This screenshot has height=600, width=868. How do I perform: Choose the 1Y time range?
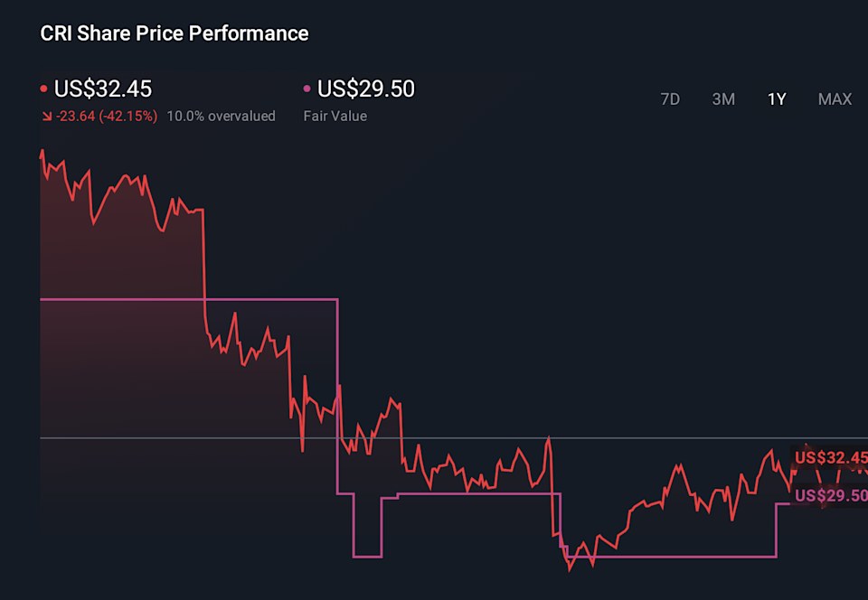click(x=777, y=99)
